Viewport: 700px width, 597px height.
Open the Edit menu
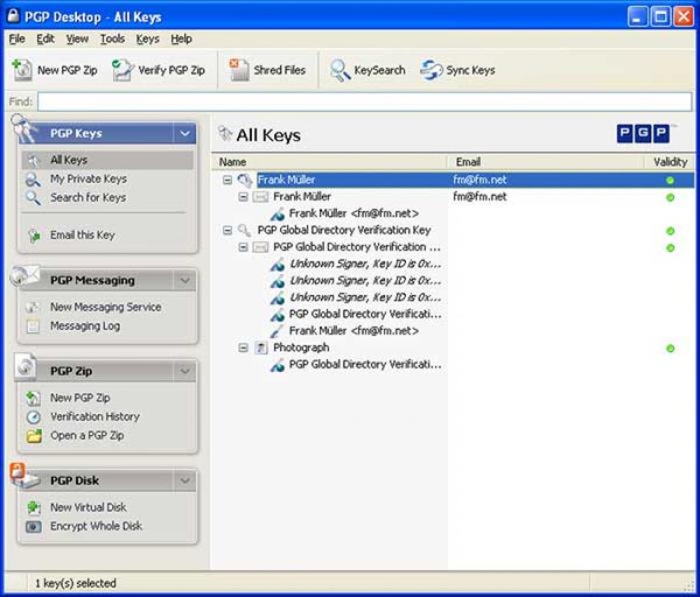45,39
